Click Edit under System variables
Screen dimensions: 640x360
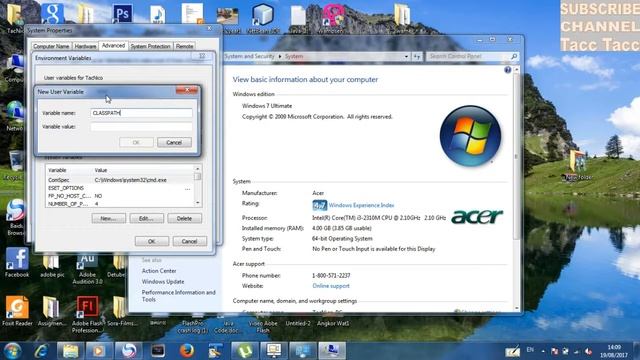click(x=147, y=218)
